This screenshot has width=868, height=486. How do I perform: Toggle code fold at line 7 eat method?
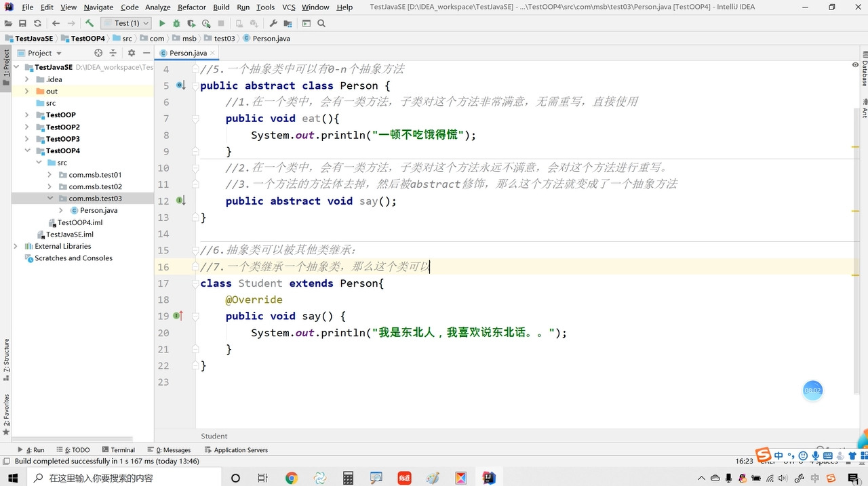(x=195, y=119)
